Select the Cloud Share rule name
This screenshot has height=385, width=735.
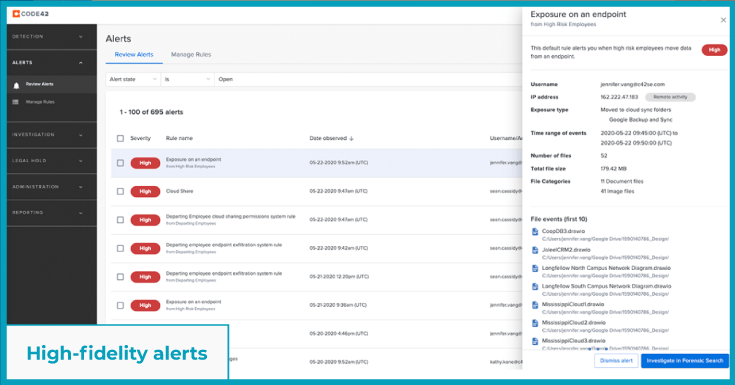coord(180,191)
